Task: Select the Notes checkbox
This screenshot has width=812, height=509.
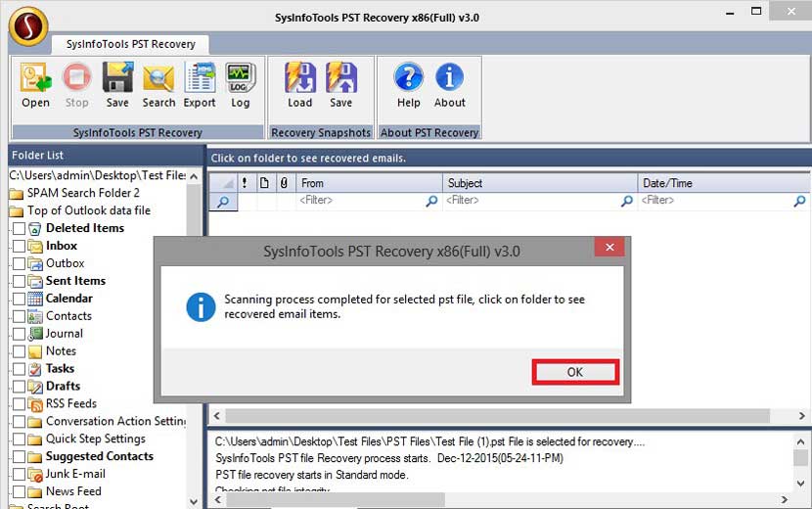Action: click(19, 351)
